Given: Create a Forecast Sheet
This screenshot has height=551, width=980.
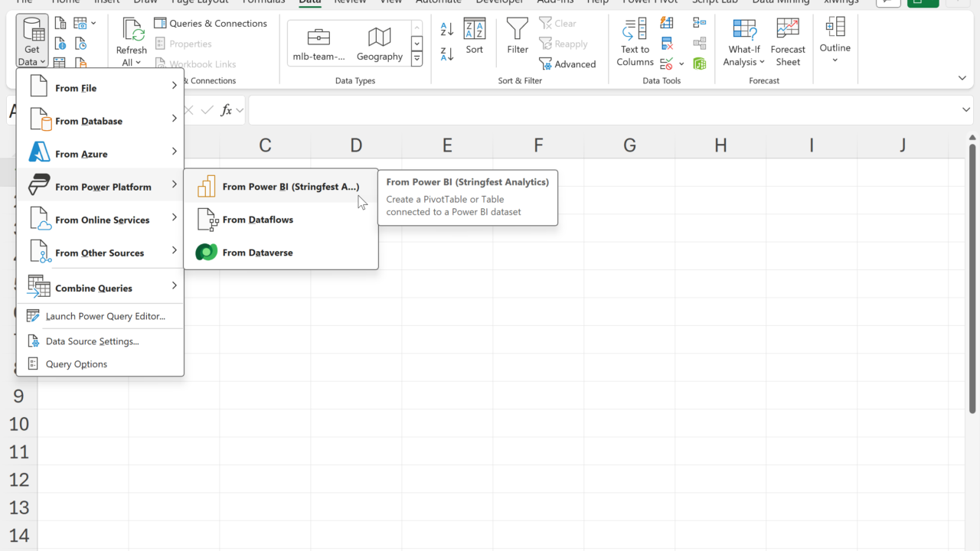Looking at the screenshot, I should point(788,42).
